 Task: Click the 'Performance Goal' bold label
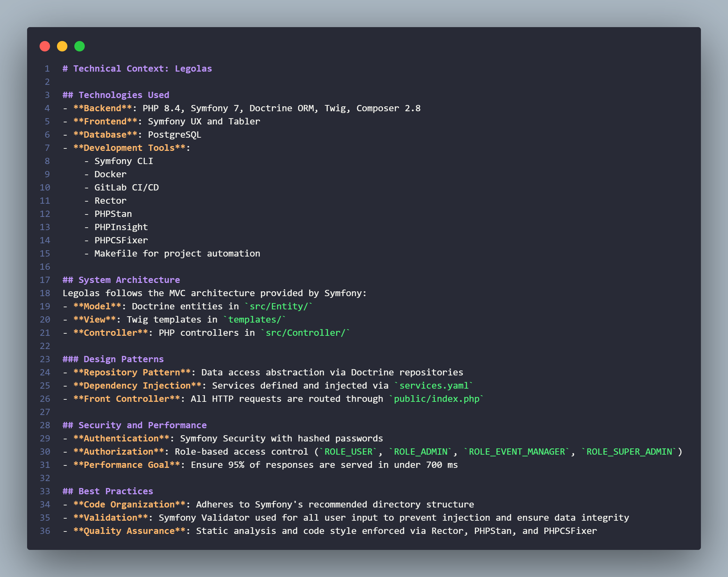point(127,465)
